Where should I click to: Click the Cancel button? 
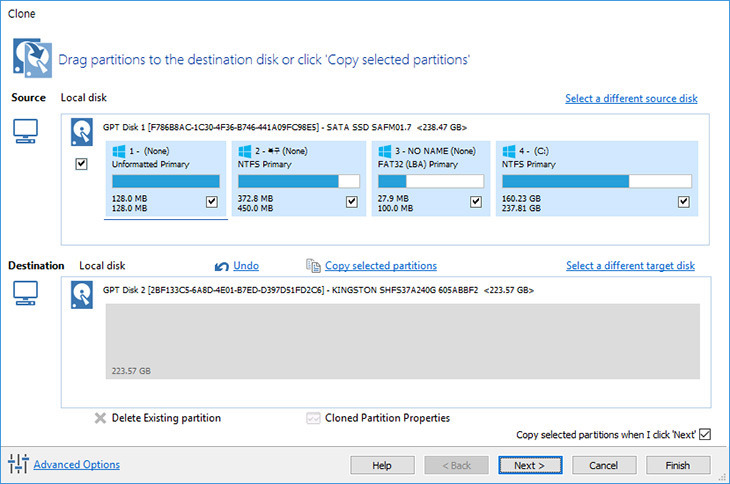(x=604, y=465)
